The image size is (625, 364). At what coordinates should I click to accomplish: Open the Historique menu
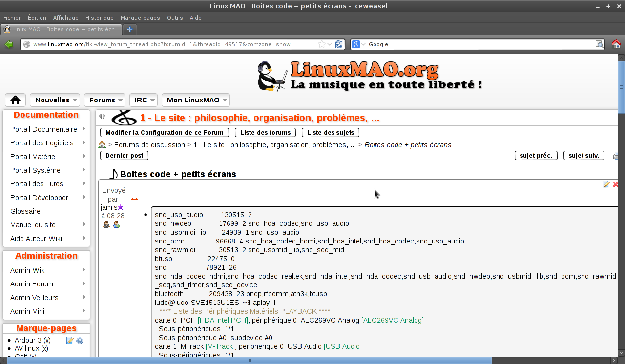coord(100,18)
